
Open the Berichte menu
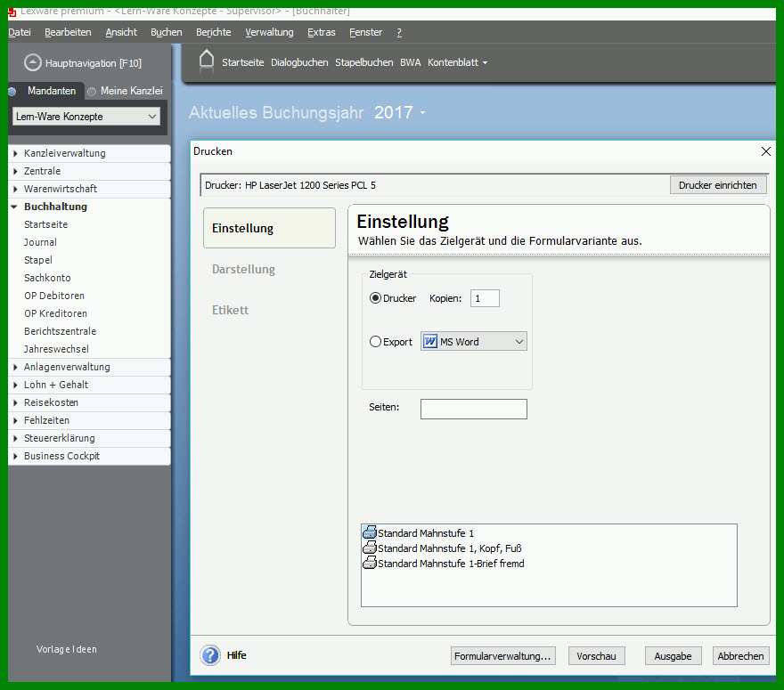click(x=214, y=32)
